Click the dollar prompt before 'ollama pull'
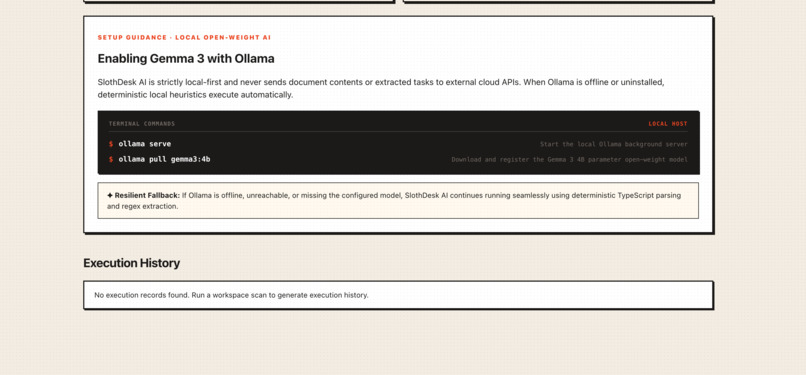Screen dimensions: 806x375 pos(111,159)
